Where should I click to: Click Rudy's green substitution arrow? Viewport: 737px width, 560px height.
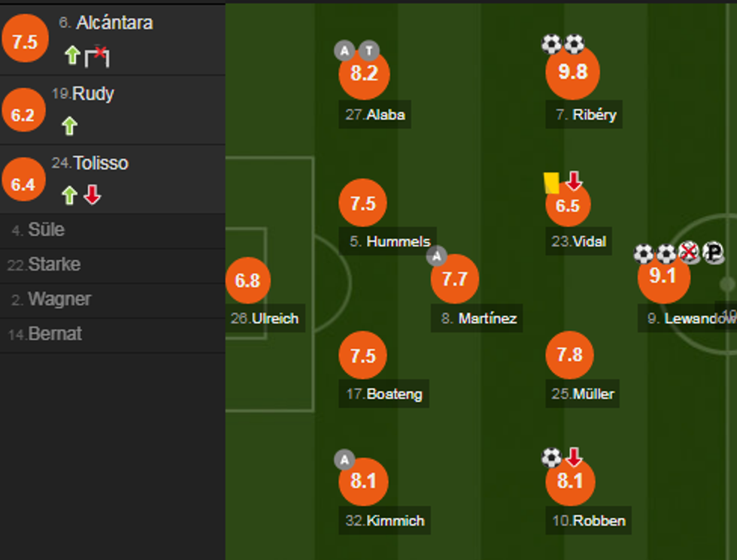70,126
